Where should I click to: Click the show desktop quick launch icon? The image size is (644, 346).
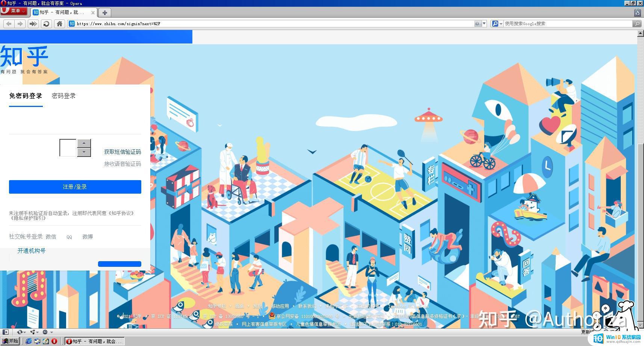pyautogui.click(x=37, y=341)
